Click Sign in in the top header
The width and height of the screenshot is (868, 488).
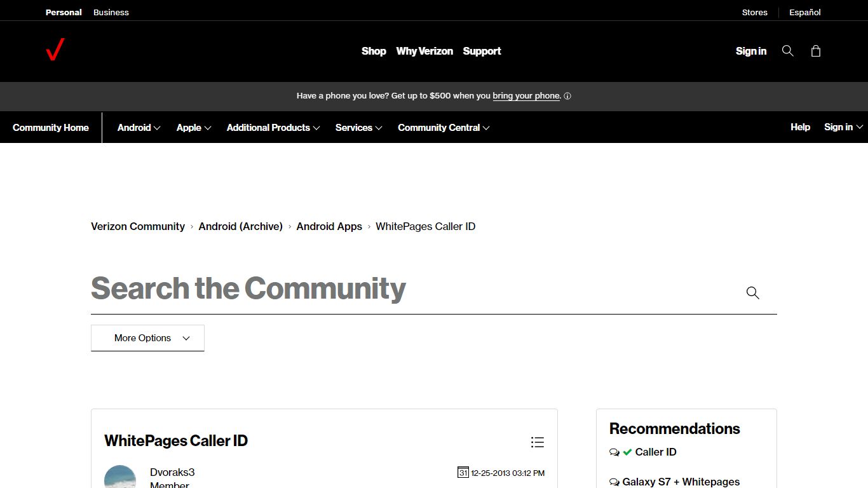click(751, 51)
